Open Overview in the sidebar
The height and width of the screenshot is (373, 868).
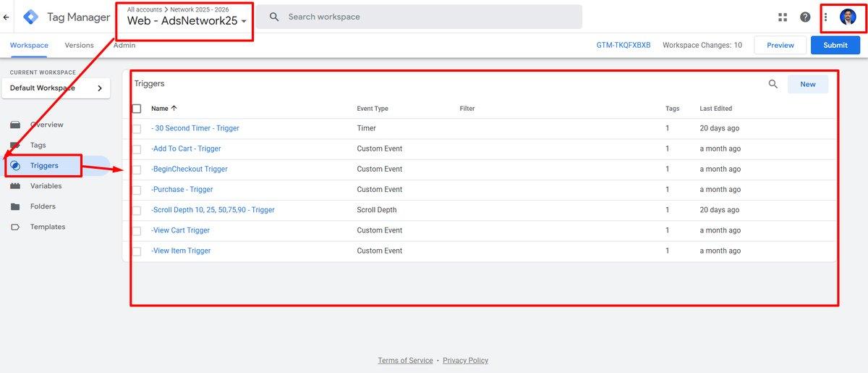46,125
